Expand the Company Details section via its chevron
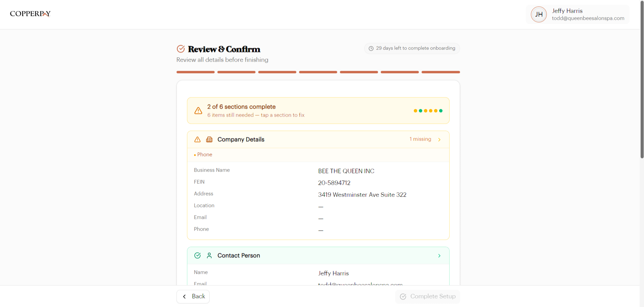Image resolution: width=644 pixels, height=307 pixels. (x=439, y=139)
